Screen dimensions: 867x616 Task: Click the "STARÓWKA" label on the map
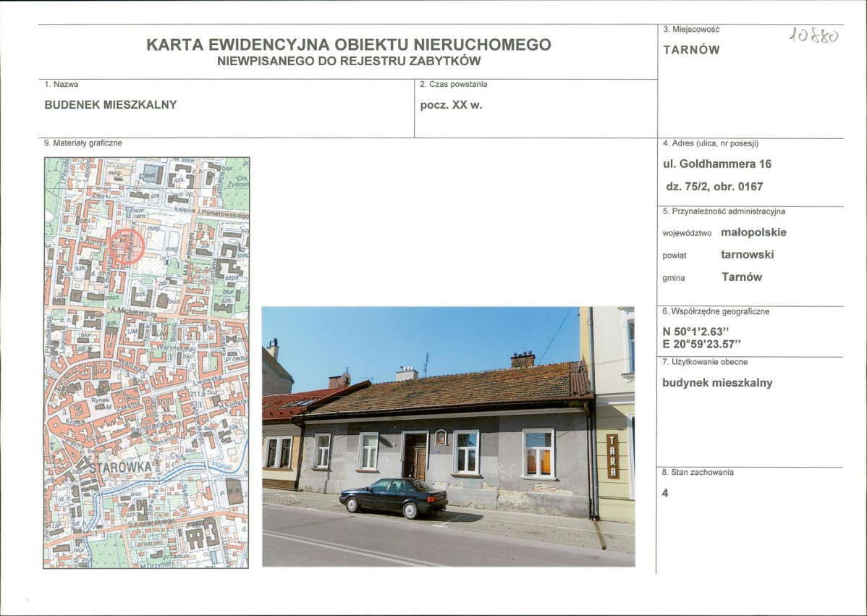pyautogui.click(x=121, y=468)
